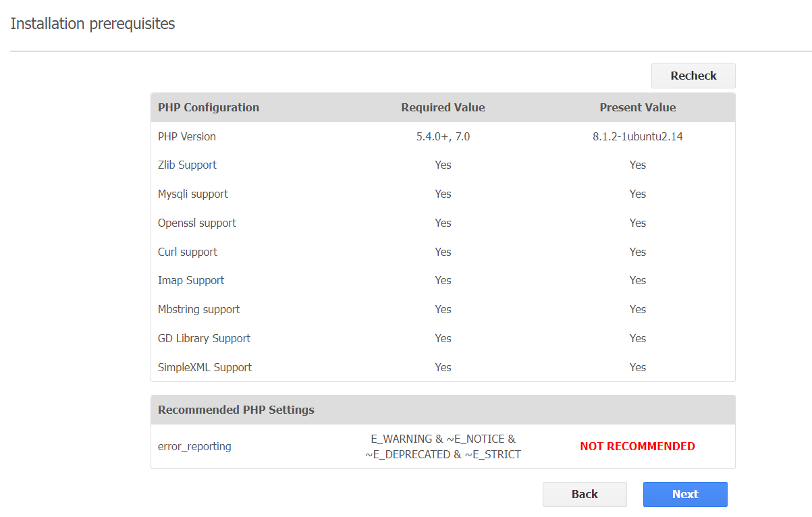Open the Openssl support link
The width and height of the screenshot is (812, 517).
point(196,223)
